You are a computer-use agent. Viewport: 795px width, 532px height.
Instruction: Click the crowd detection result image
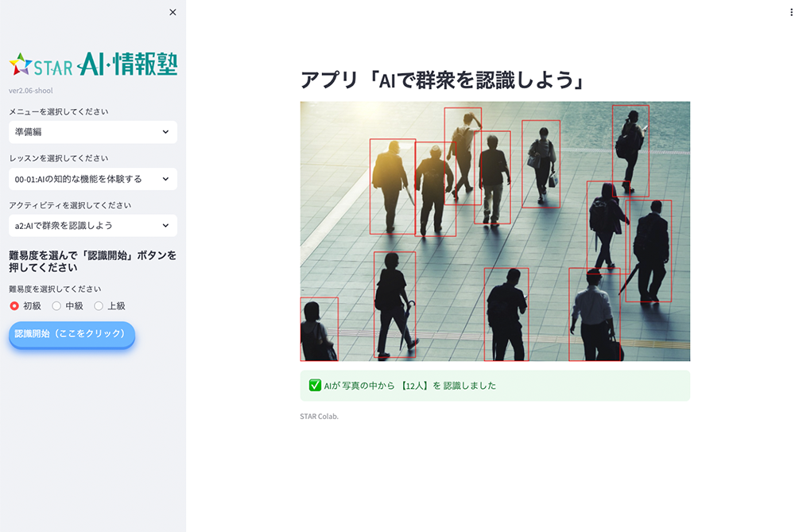tap(494, 231)
